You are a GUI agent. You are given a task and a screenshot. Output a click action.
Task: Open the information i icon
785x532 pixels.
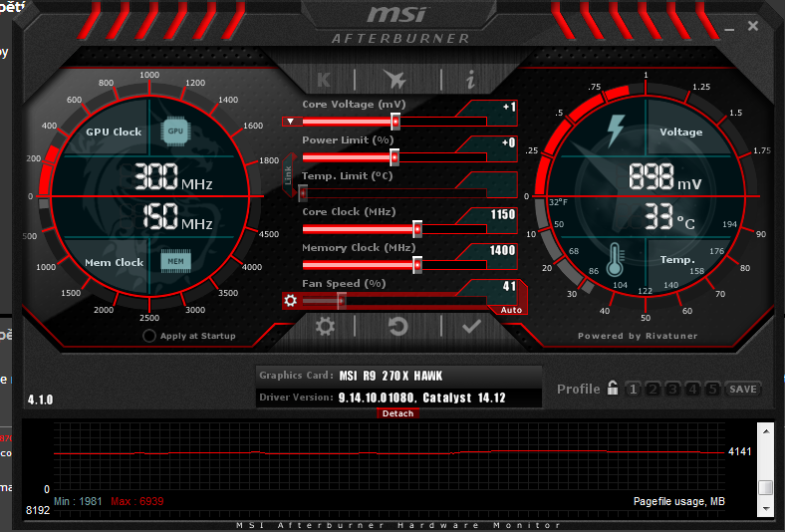470,80
